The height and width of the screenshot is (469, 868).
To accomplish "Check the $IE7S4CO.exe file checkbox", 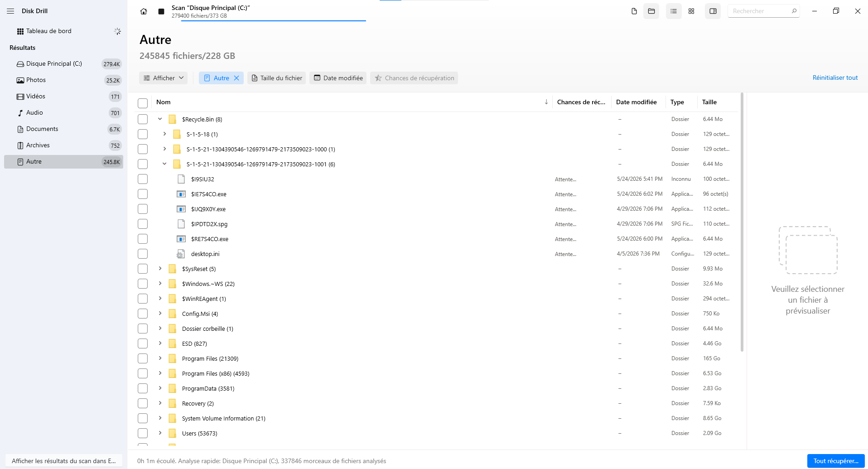I will click(x=143, y=194).
